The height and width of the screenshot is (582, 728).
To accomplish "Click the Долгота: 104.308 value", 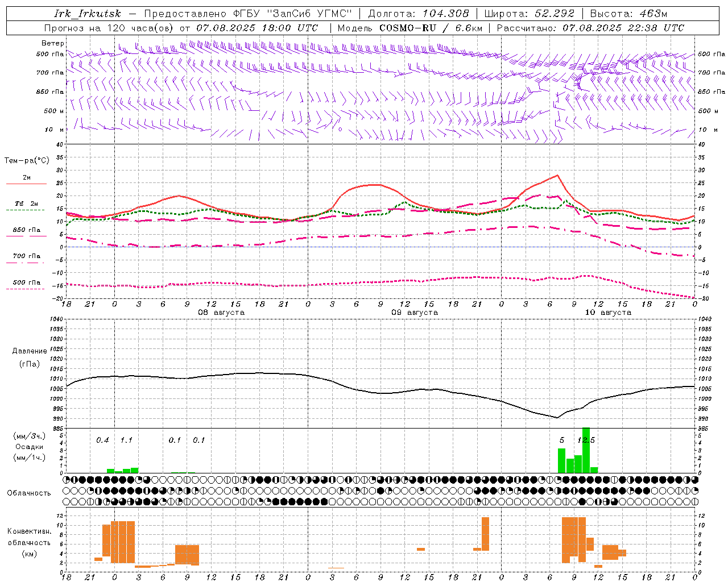I will point(419,14).
